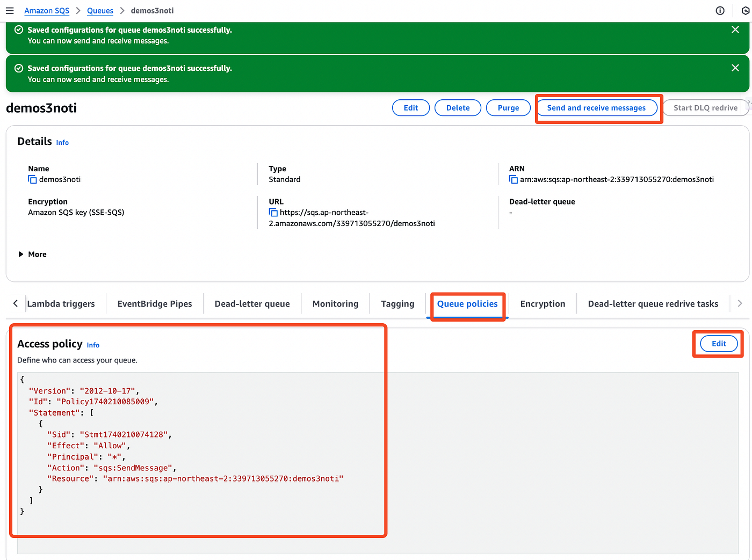The height and width of the screenshot is (560, 752).
Task: Open the Details Info link
Action: [62, 143]
